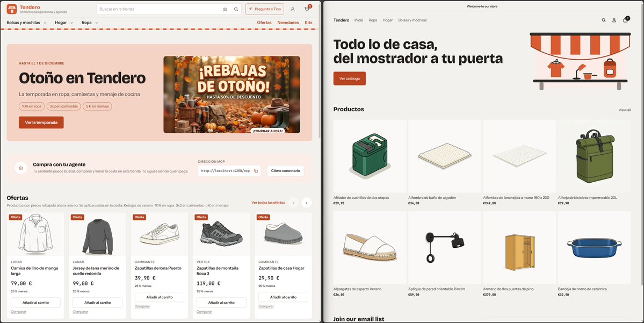Image resolution: width=644 pixels, height=323 pixels.
Task: Click Alfombra de lana tejida a mano title
Action: (516, 198)
